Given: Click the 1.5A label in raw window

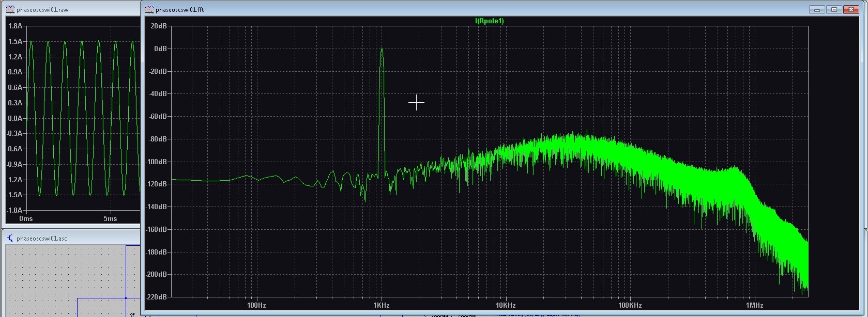Looking at the screenshot, I should [15, 41].
